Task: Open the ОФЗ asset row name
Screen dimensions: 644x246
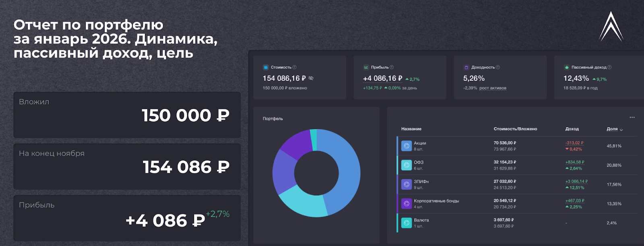Action: coord(419,162)
